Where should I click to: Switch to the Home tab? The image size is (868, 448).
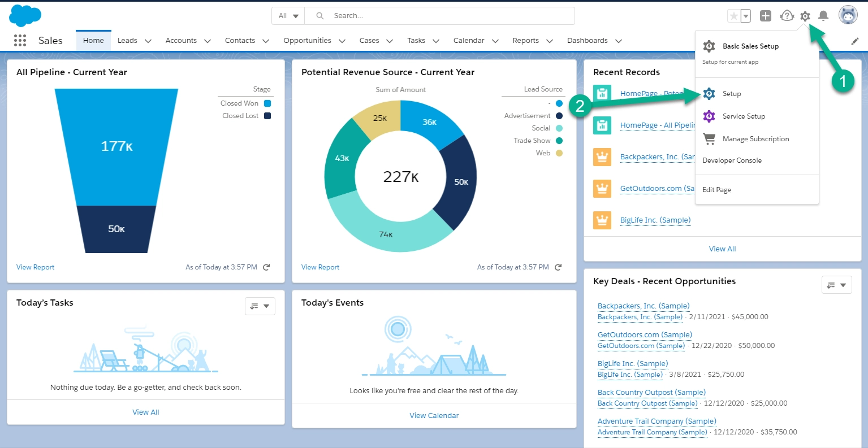[93, 41]
